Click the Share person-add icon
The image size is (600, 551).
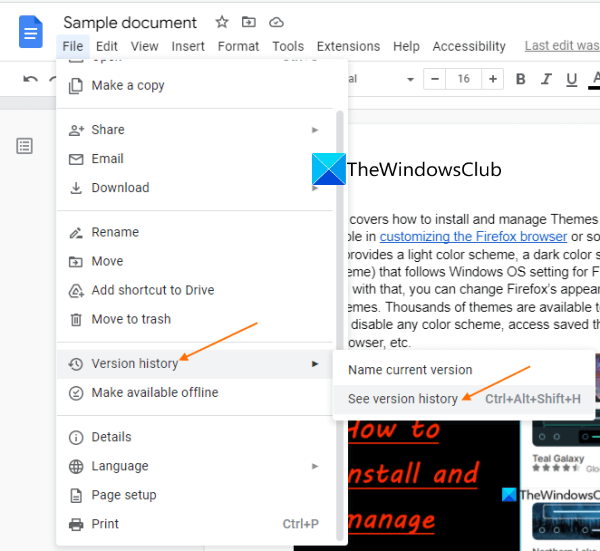[x=76, y=130]
